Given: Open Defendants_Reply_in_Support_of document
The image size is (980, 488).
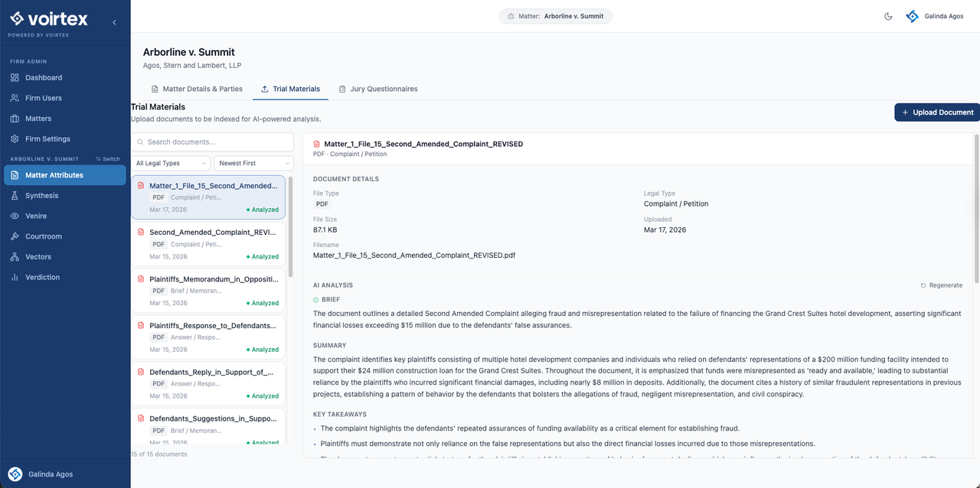Looking at the screenshot, I should 208,384.
